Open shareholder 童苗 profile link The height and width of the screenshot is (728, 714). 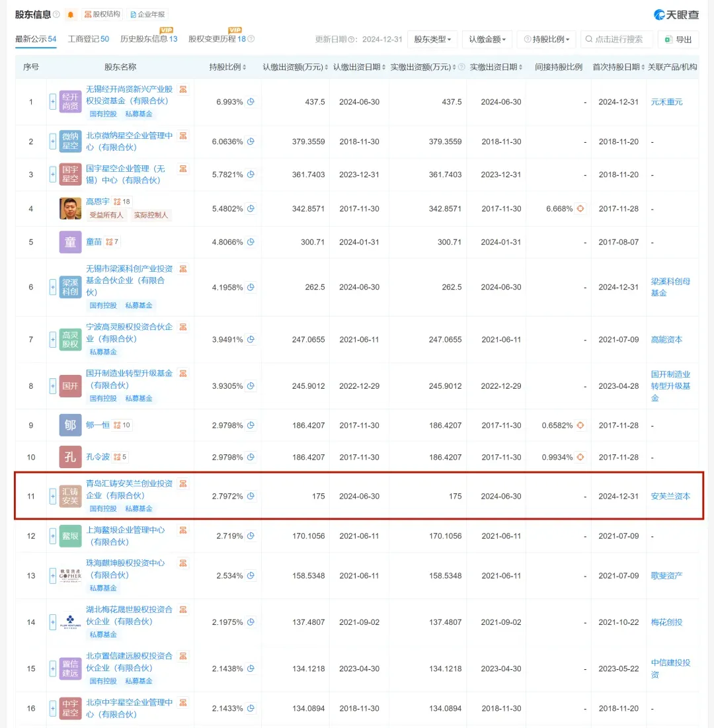coord(94,241)
